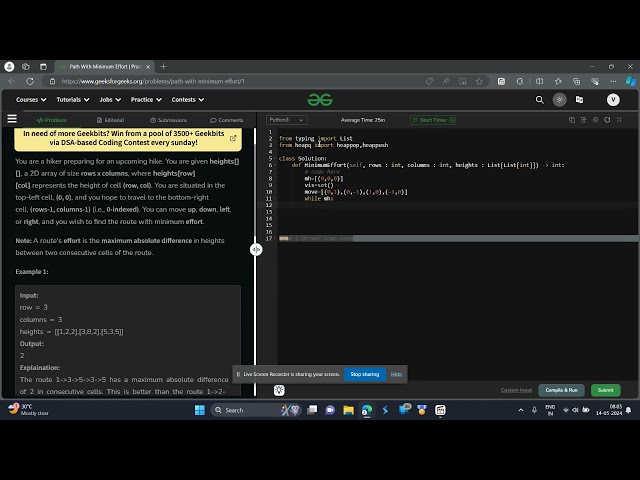Add page to favorites star icon
Screen dimensions: 640x480
(x=479, y=81)
